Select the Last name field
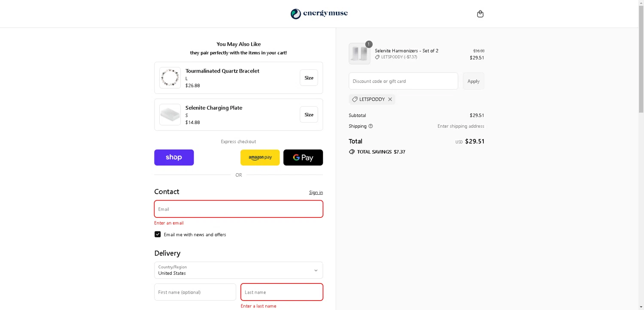 click(x=282, y=292)
